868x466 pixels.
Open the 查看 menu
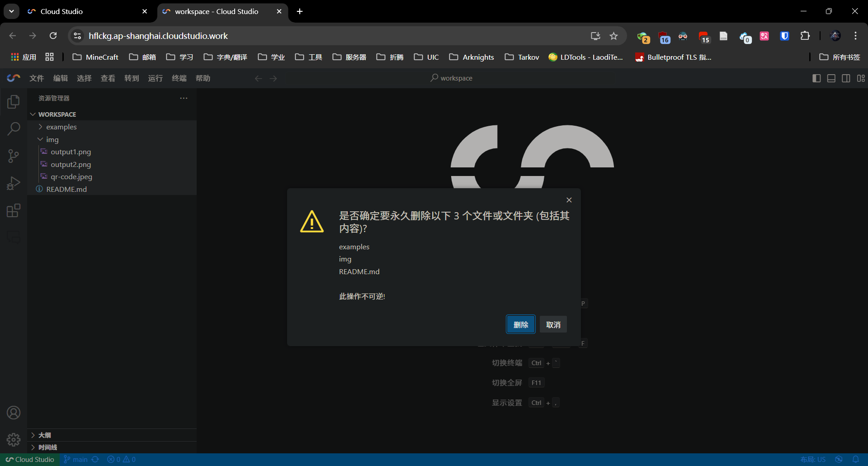point(108,78)
